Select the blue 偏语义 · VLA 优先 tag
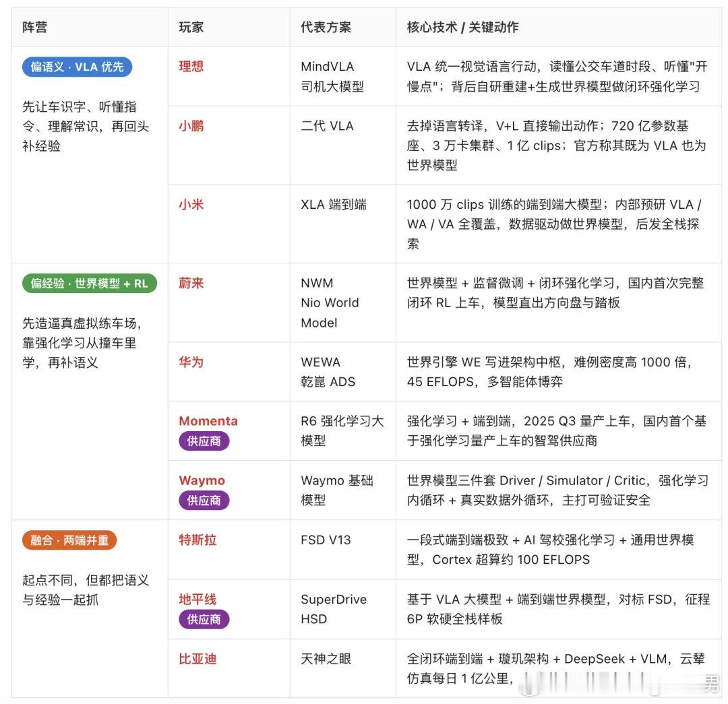728x704 pixels. [77, 67]
